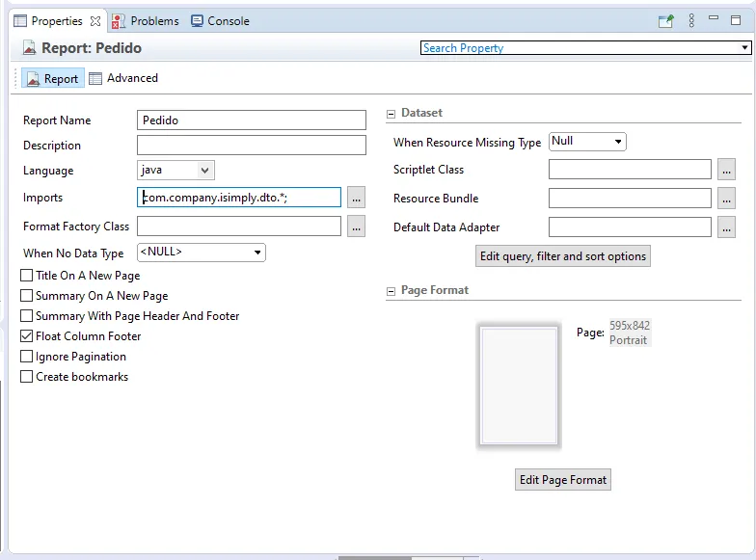This screenshot has height=560, width=756.
Task: Click the Scriptlet Class field
Action: (630, 170)
